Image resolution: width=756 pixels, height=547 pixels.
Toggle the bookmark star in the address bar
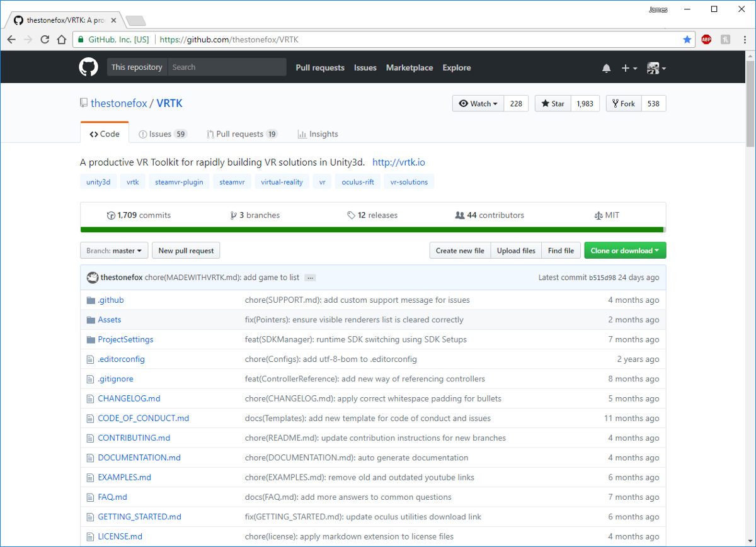tap(687, 39)
